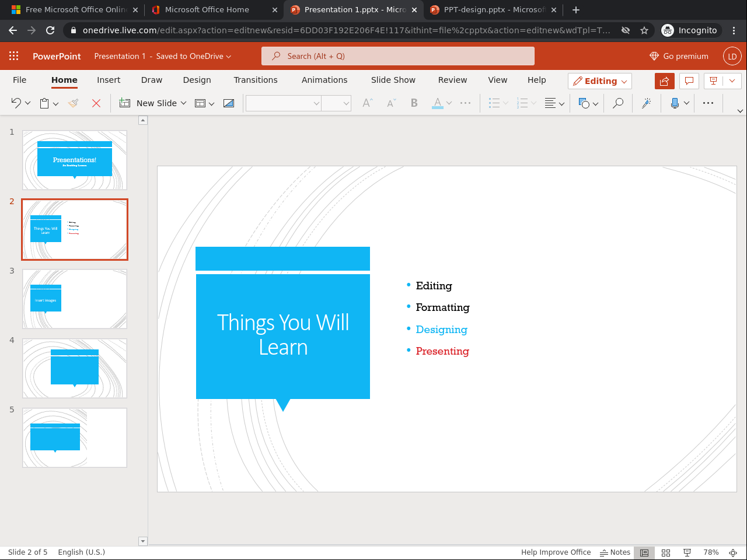This screenshot has height=560, width=747.
Task: Open the Comments speech bubble icon
Action: (689, 81)
